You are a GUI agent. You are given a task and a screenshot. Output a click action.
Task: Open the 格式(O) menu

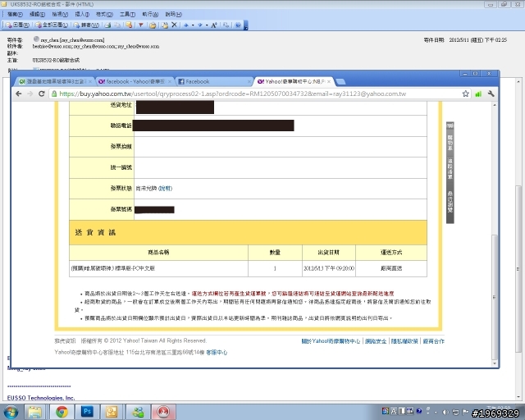tap(104, 15)
